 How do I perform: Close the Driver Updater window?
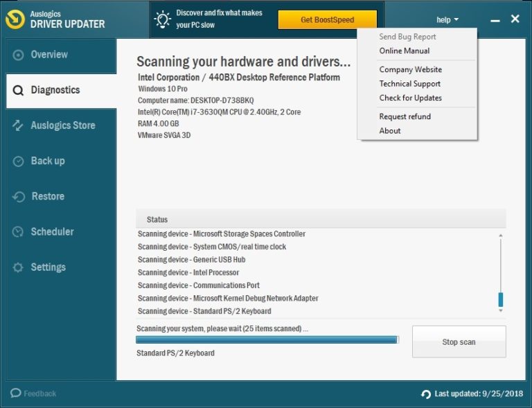(515, 19)
